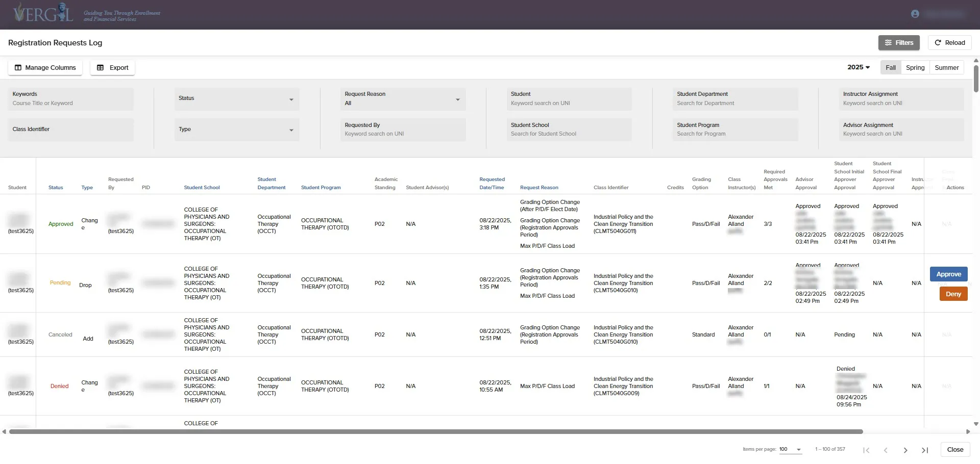Focus the Class Identifier field
Image resolution: width=980 pixels, height=464 pixels.
(71, 130)
